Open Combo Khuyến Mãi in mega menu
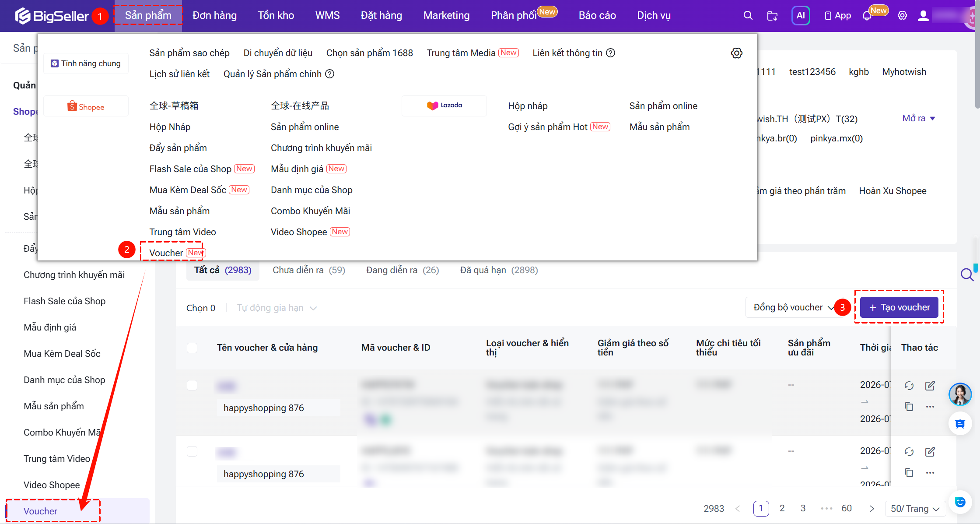Viewport: 980px width, 524px height. pyautogui.click(x=311, y=211)
